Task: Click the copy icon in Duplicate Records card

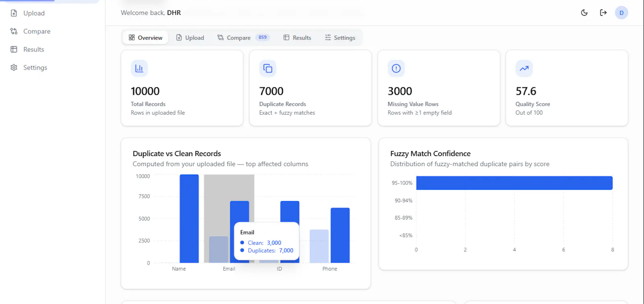Action: tap(268, 68)
